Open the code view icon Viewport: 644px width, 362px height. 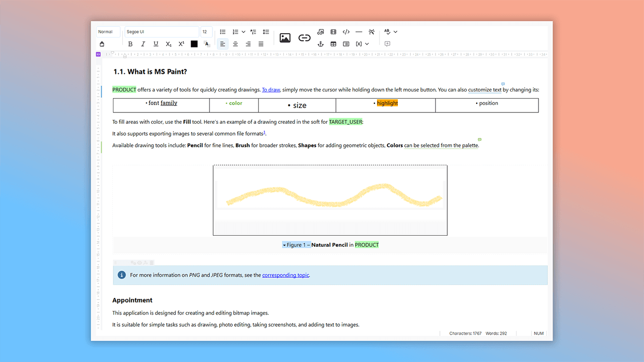point(346,31)
